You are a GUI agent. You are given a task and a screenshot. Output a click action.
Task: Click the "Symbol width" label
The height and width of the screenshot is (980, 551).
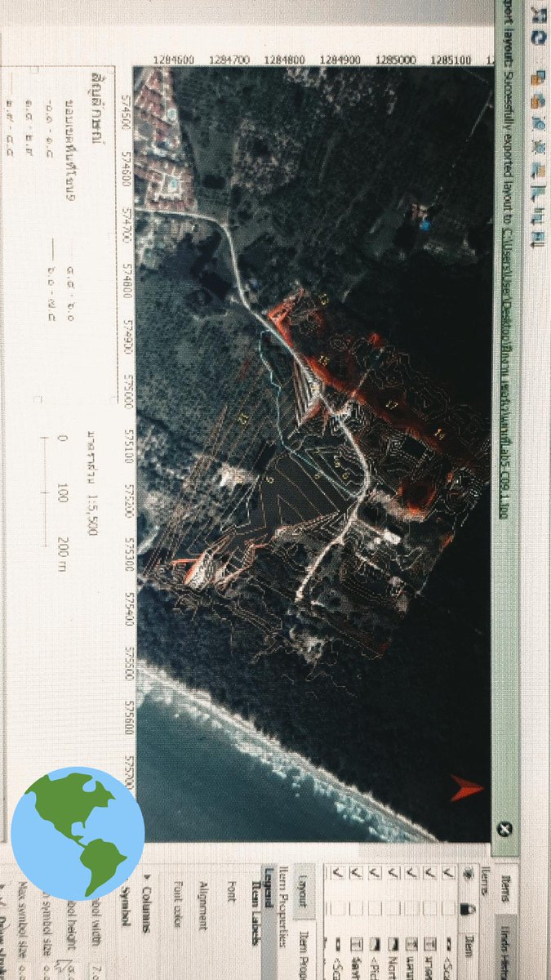96,923
